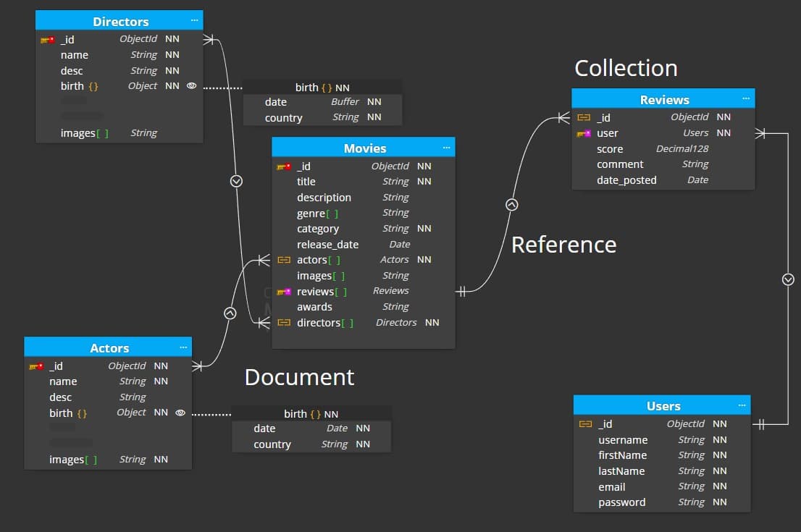Select the Reference text note
This screenshot has height=532, width=801.
(x=564, y=245)
